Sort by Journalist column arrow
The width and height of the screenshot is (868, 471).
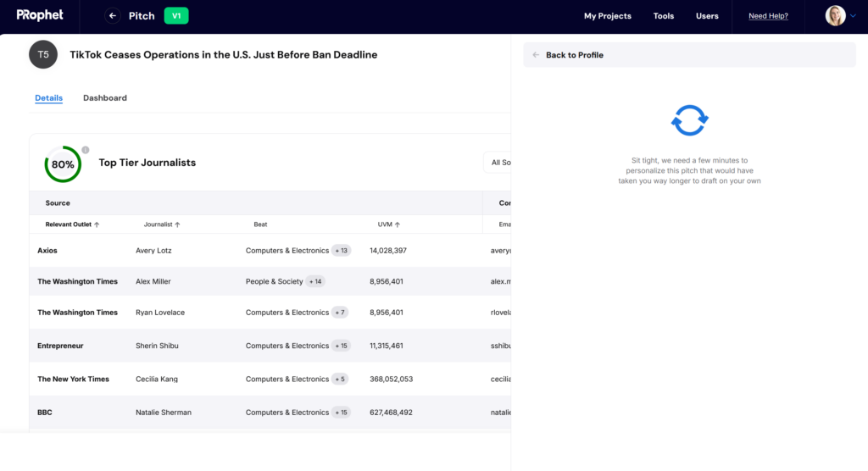pos(177,224)
